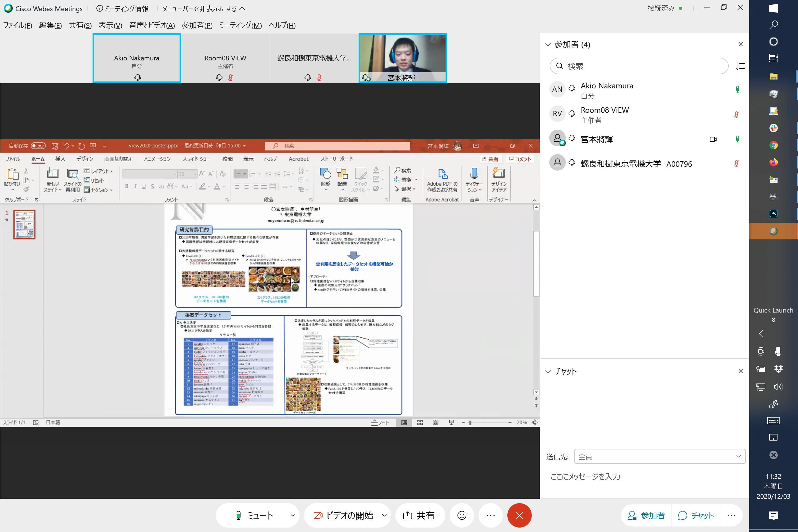
Task: Click the PowerPoint redo arrow
Action: click(81, 146)
